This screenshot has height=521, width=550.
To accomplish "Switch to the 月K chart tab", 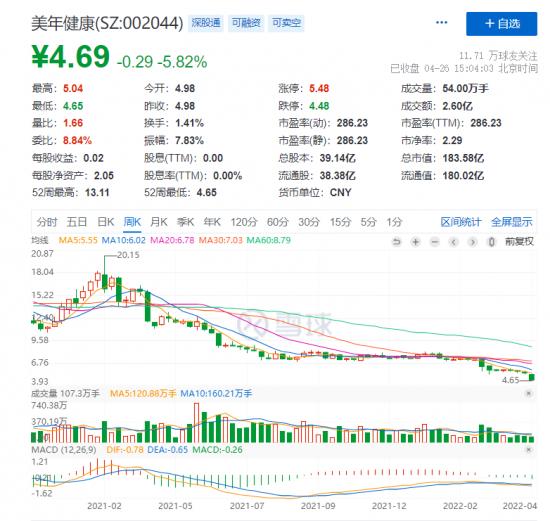I will (159, 222).
